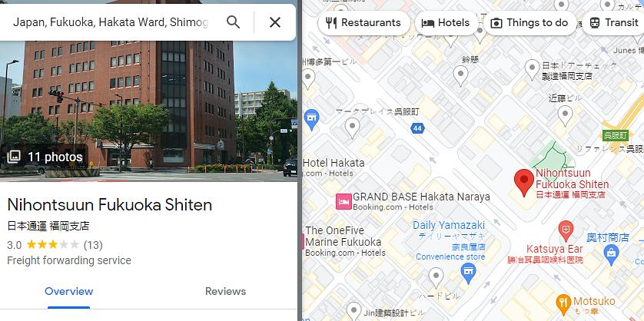Click the search magnifier icon
Viewport: 644px width, 321px height.
tap(233, 22)
